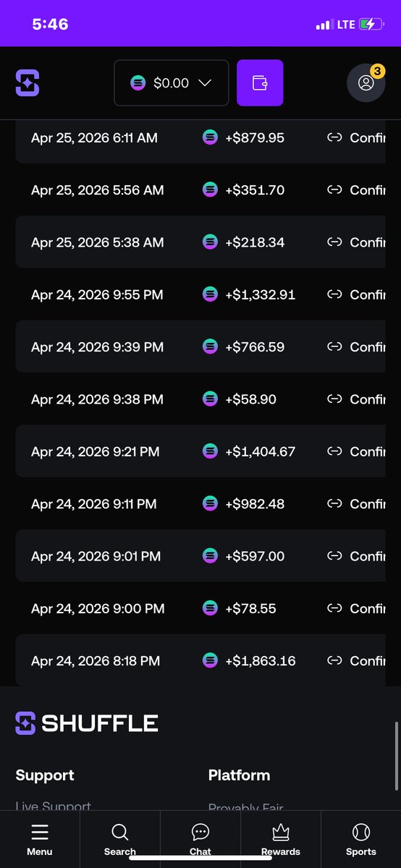Image resolution: width=401 pixels, height=868 pixels.
Task: Tap the SHUFFLE footer logo
Action: point(87,723)
